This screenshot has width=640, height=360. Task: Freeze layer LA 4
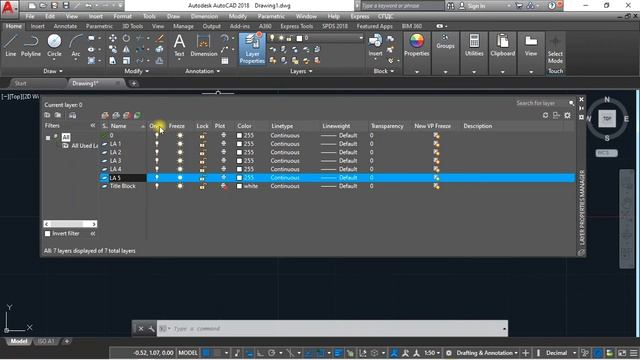[180, 169]
